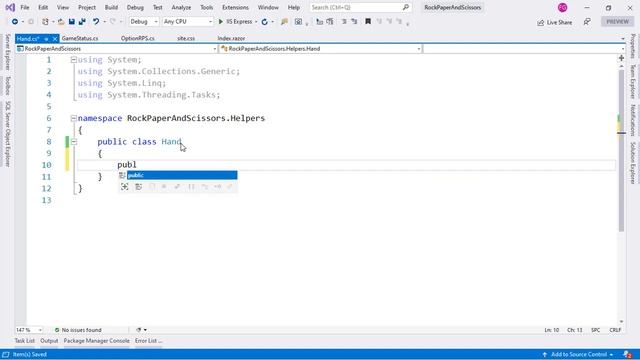
Task: Open the Extensions menu
Action: tap(235, 7)
